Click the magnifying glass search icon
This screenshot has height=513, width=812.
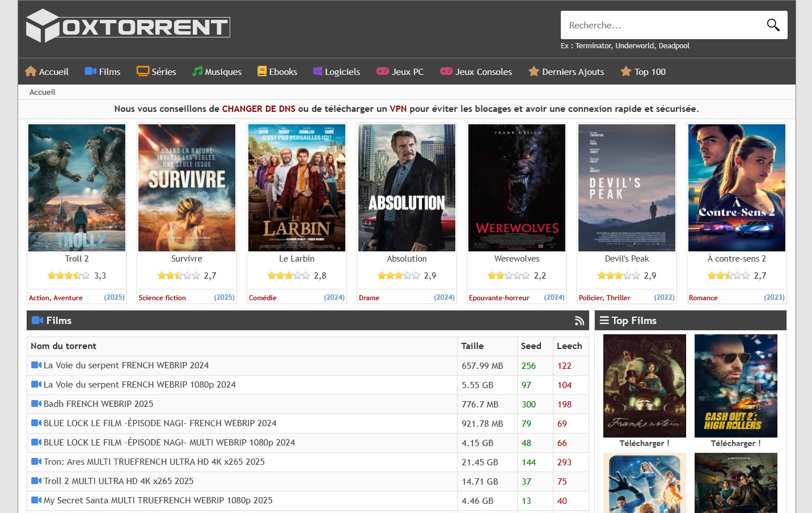pos(773,25)
